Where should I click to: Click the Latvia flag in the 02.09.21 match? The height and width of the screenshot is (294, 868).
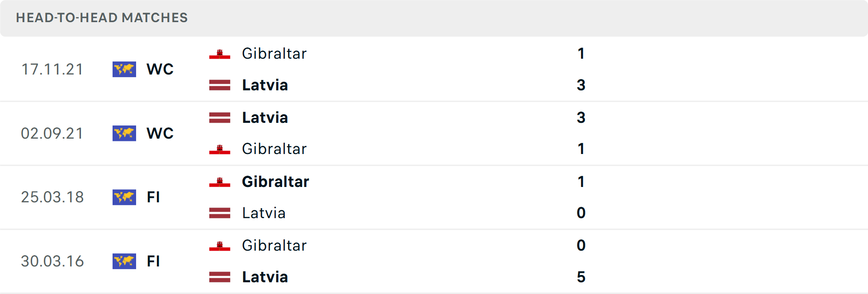coord(220,117)
